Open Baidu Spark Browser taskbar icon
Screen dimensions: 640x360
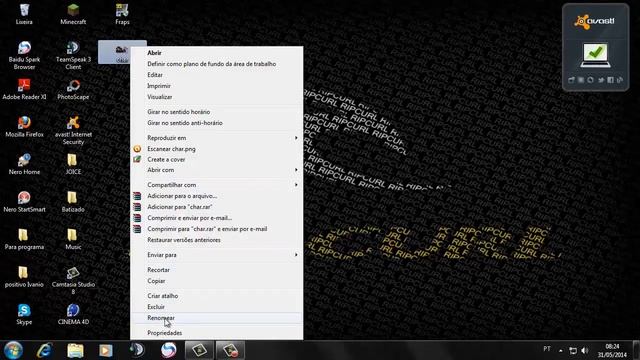(168, 350)
